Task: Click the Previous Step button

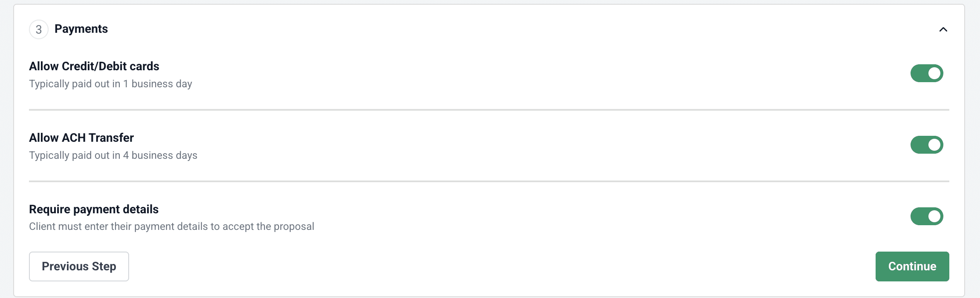Action: pyautogui.click(x=79, y=266)
